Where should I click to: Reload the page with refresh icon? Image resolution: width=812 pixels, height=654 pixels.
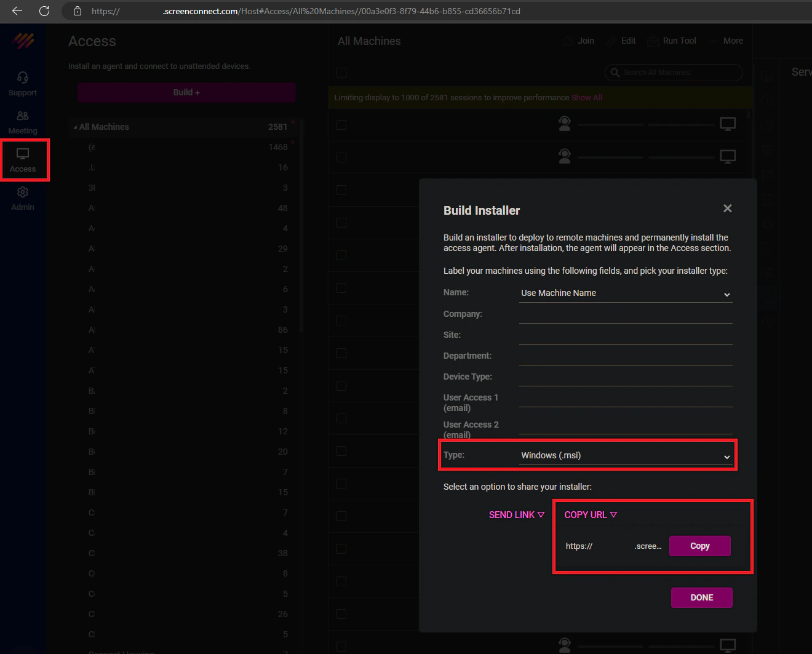(x=44, y=11)
